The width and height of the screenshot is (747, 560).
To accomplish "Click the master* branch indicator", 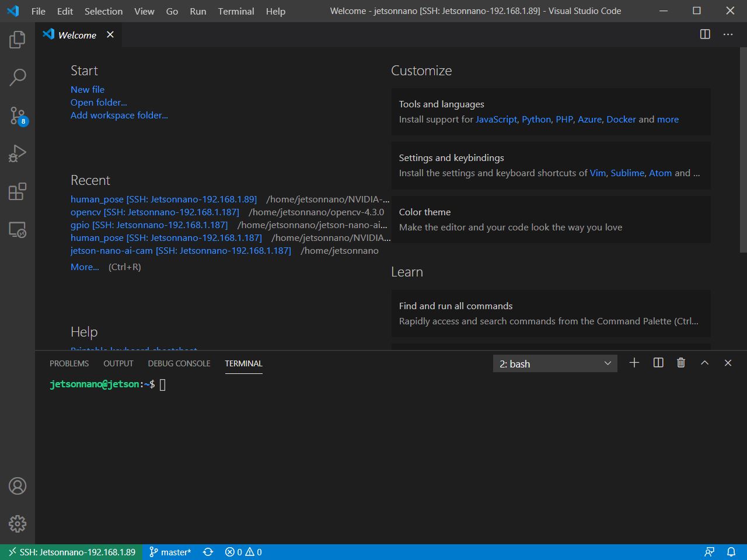I will [170, 552].
